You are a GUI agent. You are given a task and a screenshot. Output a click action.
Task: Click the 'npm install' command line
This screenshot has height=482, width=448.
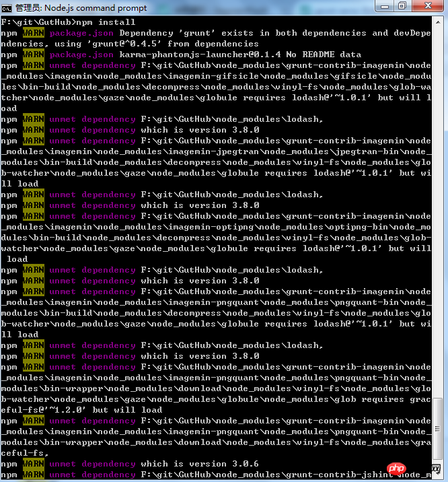(x=68, y=22)
